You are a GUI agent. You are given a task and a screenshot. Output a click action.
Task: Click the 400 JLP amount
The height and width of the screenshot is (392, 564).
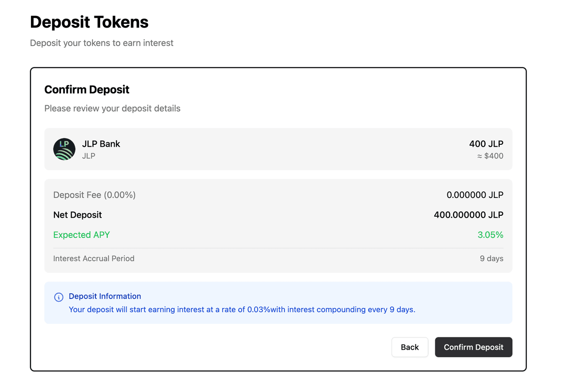(486, 144)
